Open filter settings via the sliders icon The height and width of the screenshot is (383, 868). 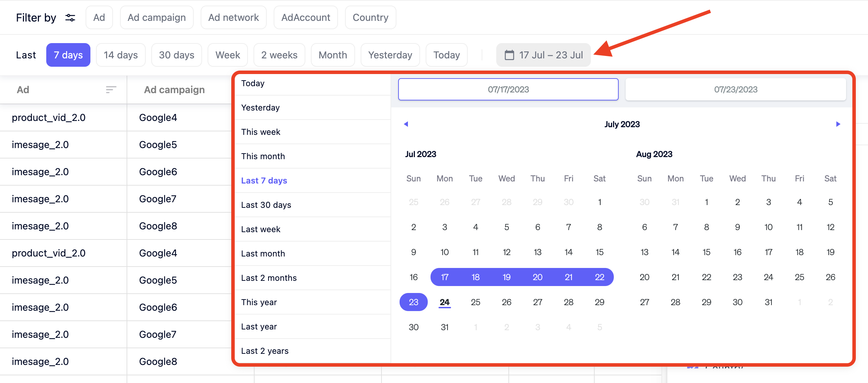70,17
